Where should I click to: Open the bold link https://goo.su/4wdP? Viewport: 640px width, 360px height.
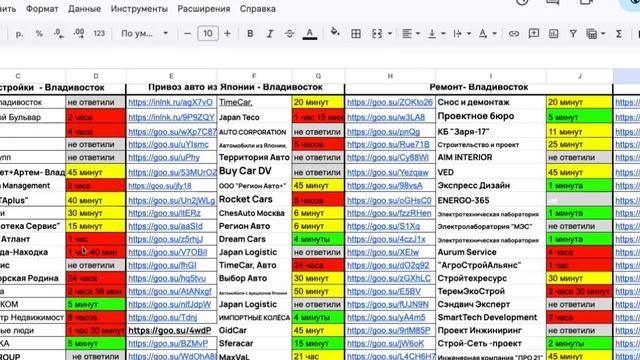(170, 330)
